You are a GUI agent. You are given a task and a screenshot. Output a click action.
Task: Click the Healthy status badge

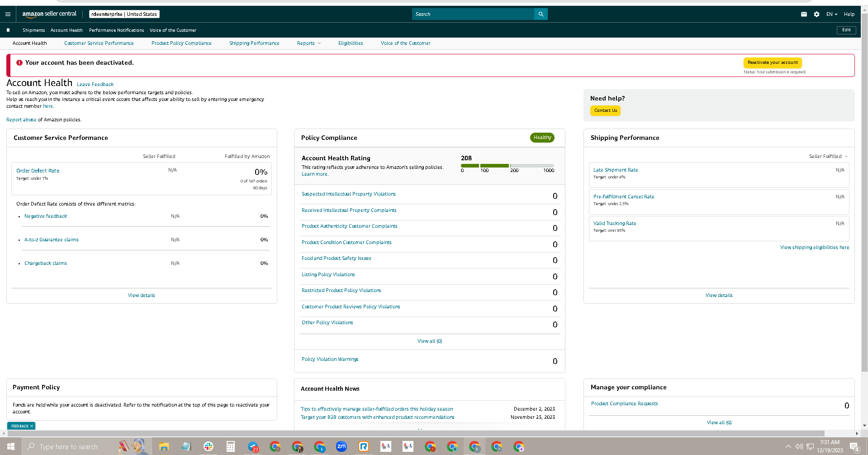pos(542,138)
